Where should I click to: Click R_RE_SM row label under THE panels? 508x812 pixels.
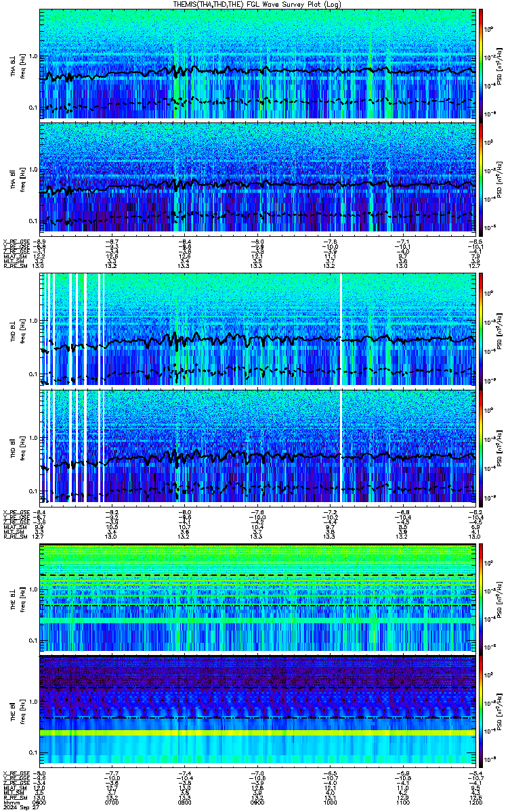[14, 797]
